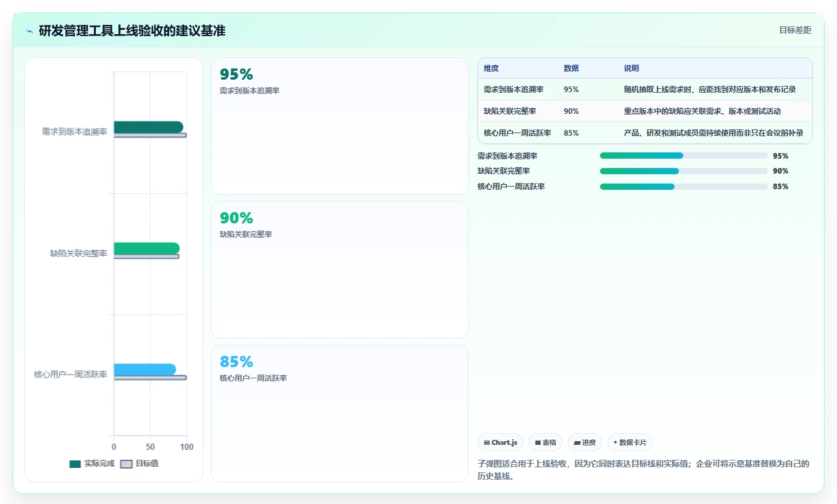This screenshot has width=837, height=504.
Task: Click the 核心用户一周活跃率 label on the chart axis
Action: (x=70, y=375)
